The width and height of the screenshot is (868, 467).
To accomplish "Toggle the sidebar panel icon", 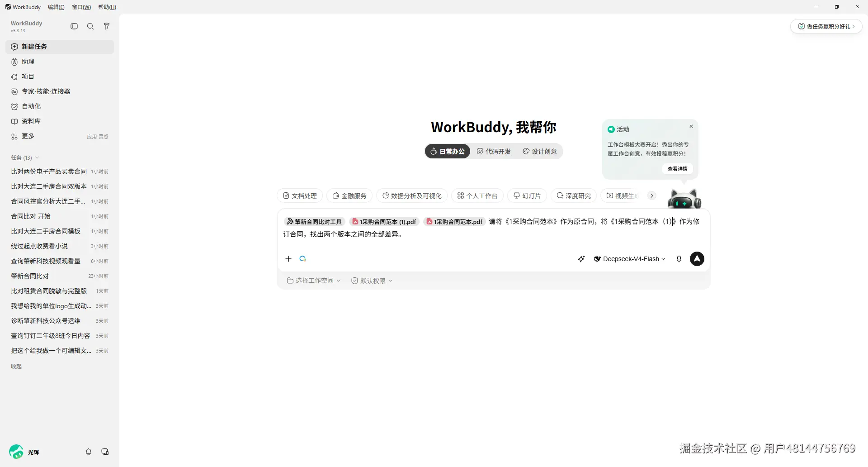I will click(74, 26).
